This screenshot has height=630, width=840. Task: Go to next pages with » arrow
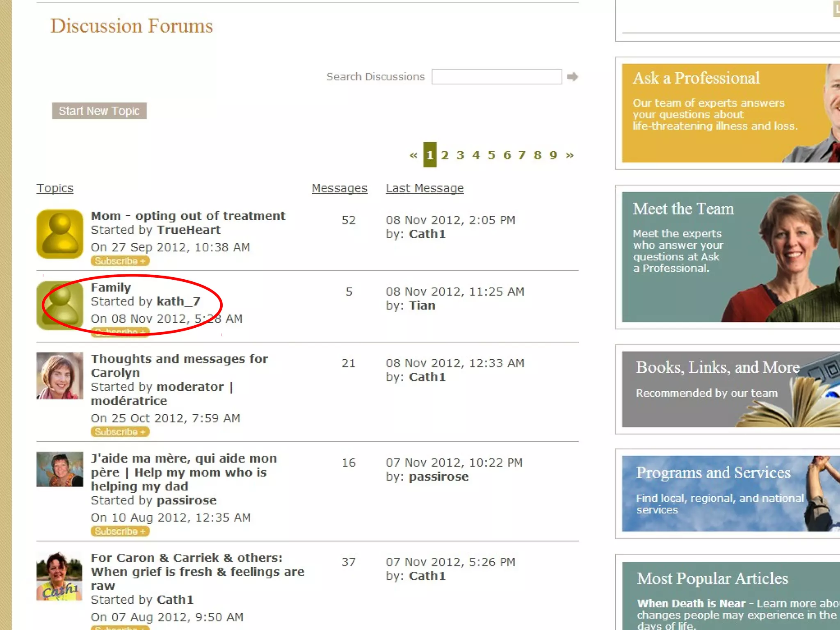[570, 155]
